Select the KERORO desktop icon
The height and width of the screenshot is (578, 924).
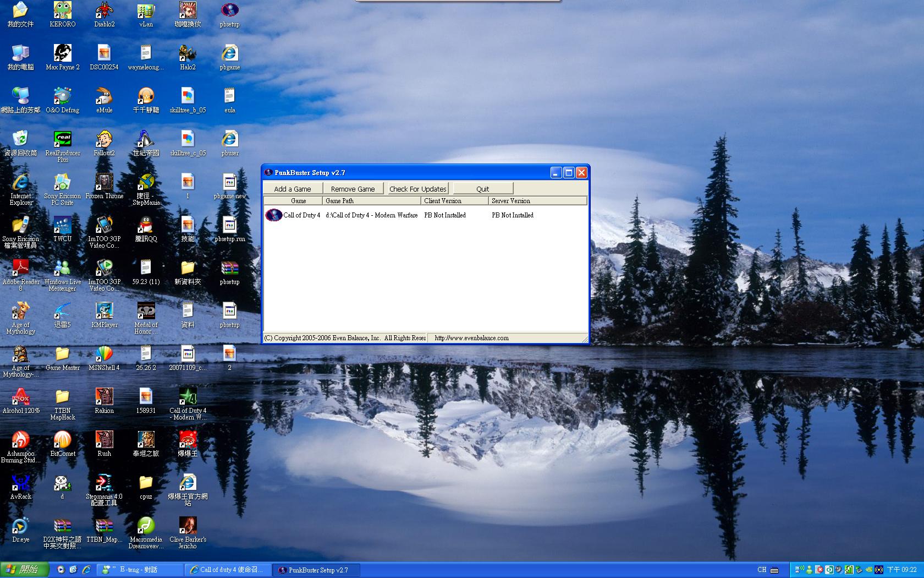click(x=62, y=10)
